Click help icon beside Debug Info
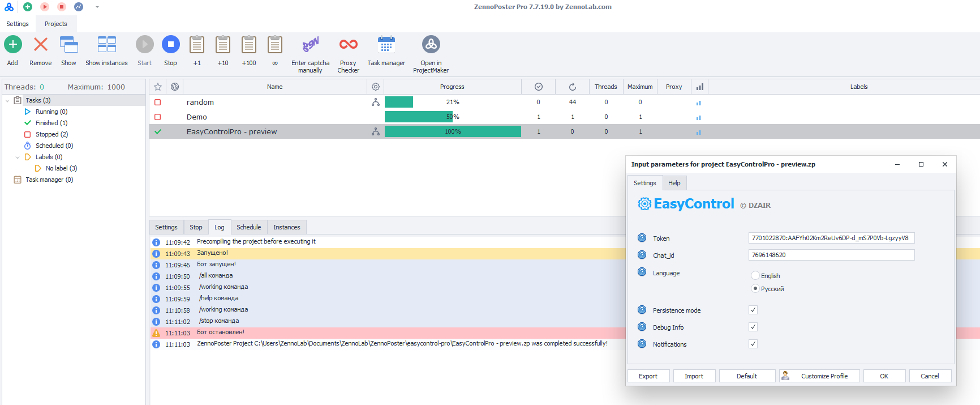 point(642,327)
